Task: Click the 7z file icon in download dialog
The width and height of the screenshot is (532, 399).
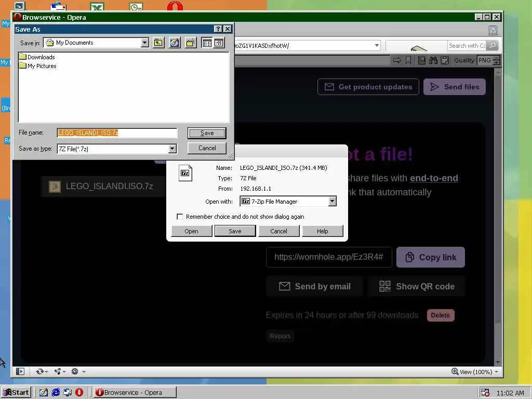Action: point(185,173)
